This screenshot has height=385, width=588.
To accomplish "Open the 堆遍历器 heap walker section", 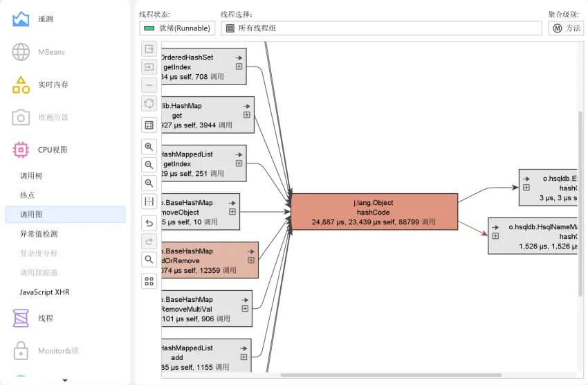I will (40, 118).
